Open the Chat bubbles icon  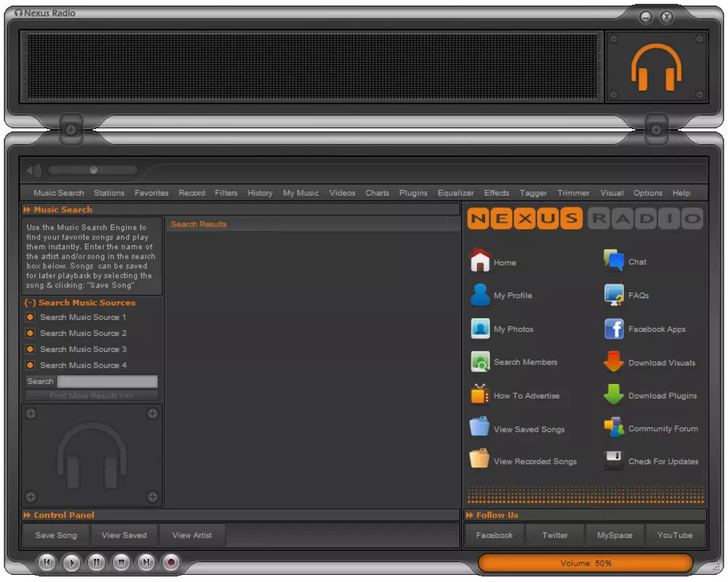(614, 260)
